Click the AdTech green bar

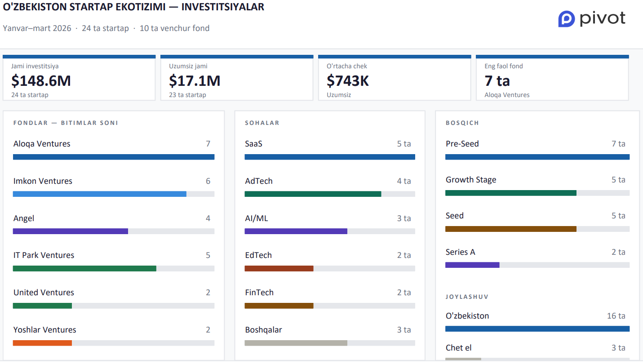point(313,194)
